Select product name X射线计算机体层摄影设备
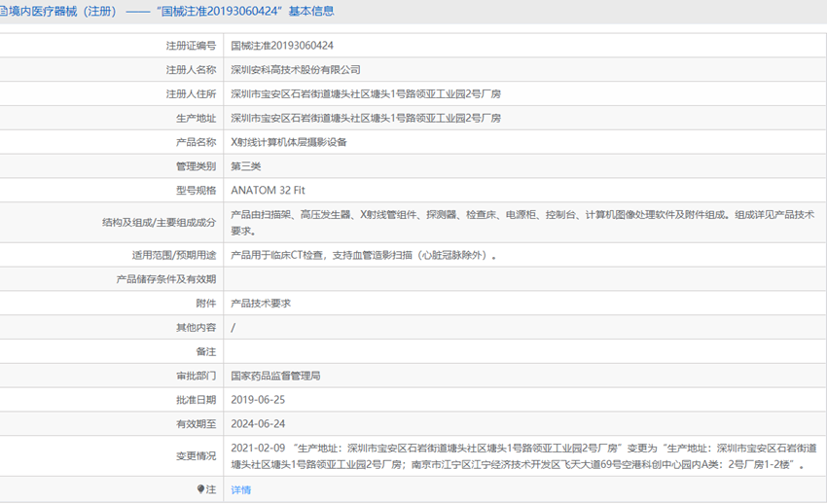Viewport: 827px width, 504px height. (x=289, y=142)
